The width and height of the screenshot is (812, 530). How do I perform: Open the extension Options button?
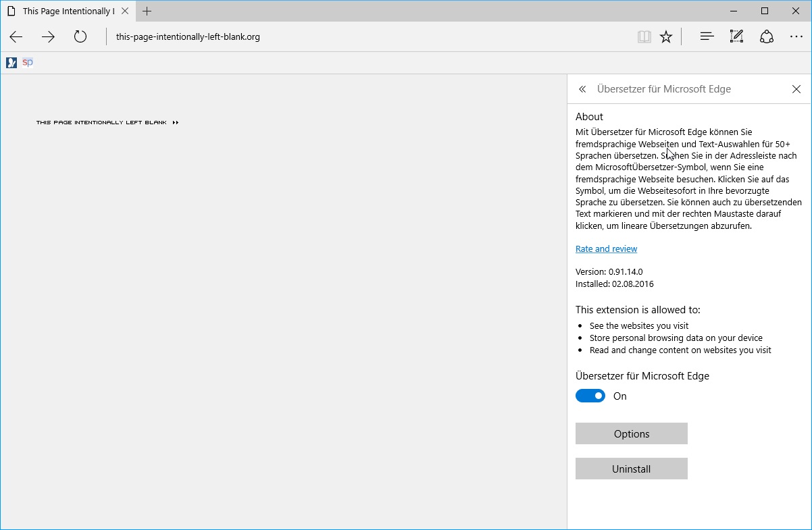[632, 434]
